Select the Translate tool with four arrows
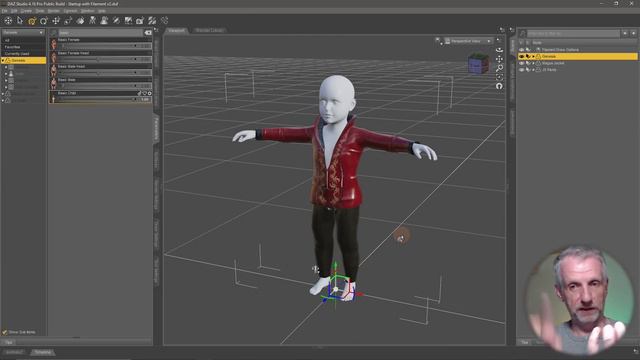 pos(56,20)
